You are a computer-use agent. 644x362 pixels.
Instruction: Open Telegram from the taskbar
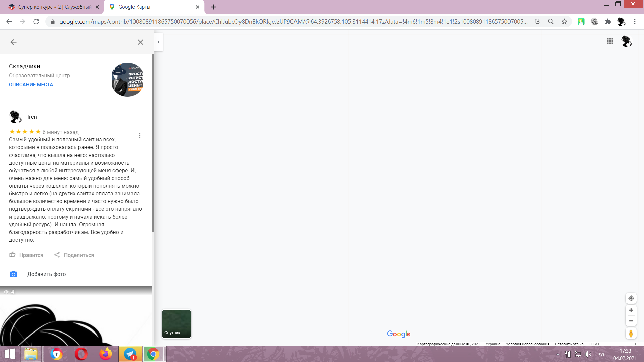tap(130, 354)
